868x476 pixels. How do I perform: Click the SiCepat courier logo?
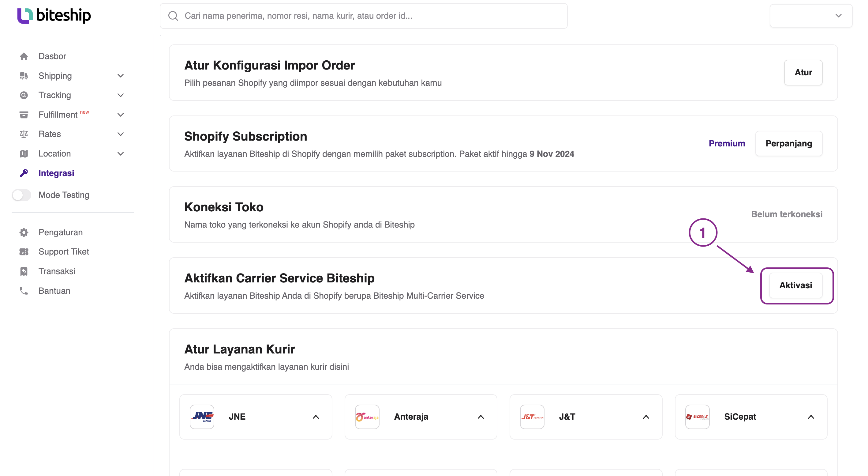(x=697, y=417)
